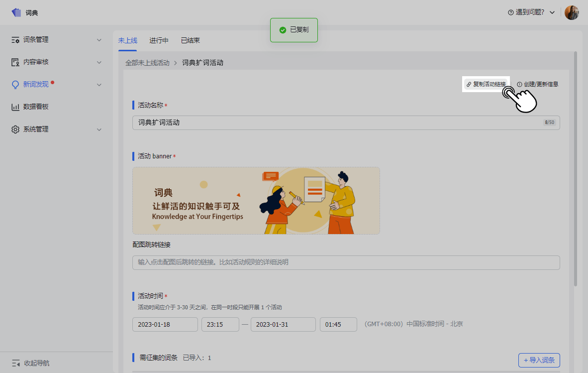Open 数据看板 from the sidebar
The image size is (588, 373).
[35, 107]
